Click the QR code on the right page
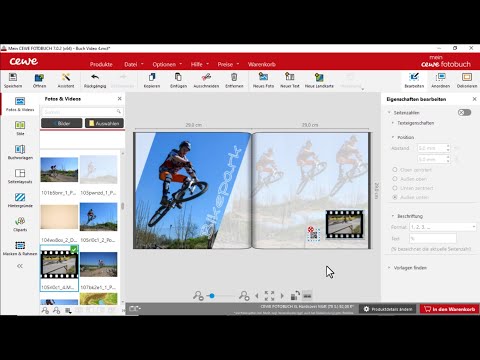Viewport: 480px width, 360px height. (x=313, y=235)
